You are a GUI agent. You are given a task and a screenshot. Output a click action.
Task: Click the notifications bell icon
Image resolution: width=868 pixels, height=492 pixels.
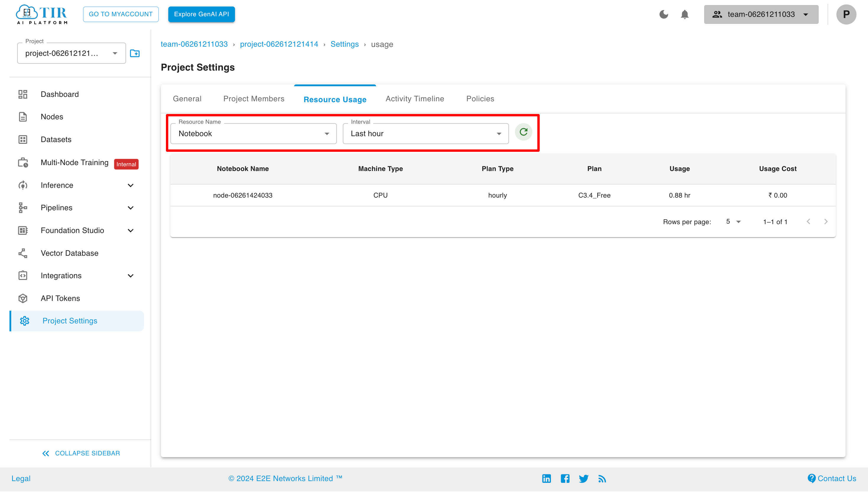(685, 14)
